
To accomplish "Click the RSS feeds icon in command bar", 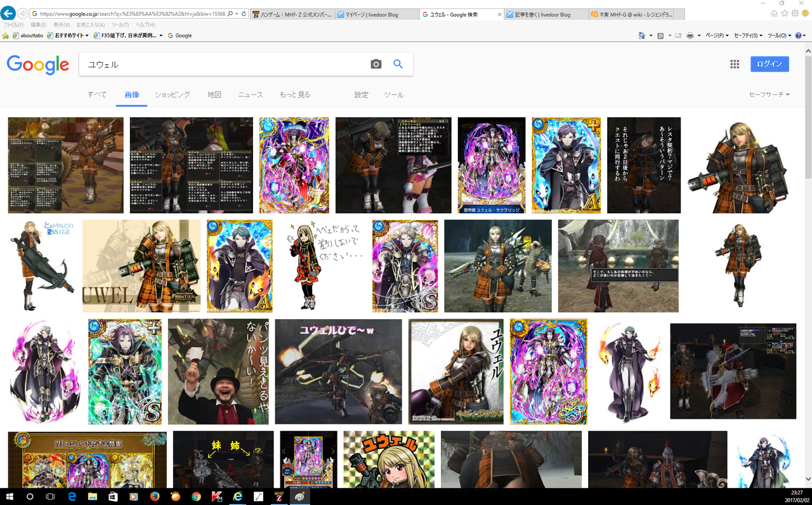I will 660,36.
